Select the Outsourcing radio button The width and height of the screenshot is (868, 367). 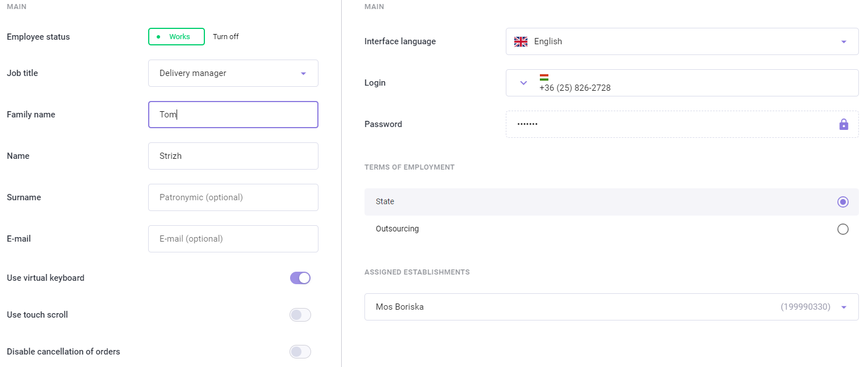[x=843, y=229]
